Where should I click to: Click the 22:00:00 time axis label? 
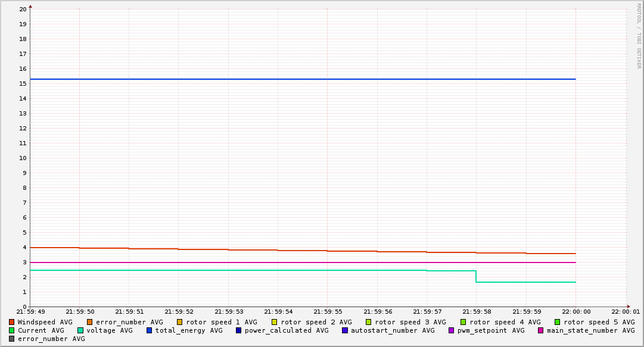pyautogui.click(x=575, y=311)
